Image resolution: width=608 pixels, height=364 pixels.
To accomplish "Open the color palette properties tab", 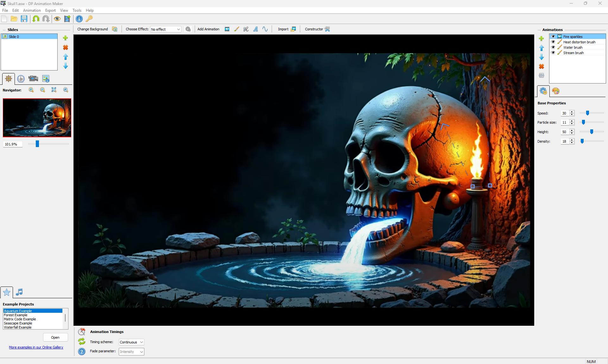I will click(x=555, y=91).
